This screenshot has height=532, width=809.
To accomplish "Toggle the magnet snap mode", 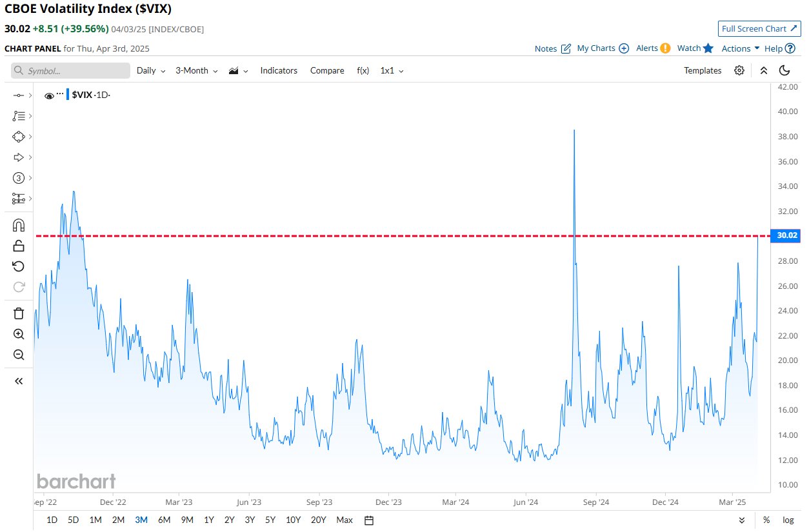I will coord(19,225).
